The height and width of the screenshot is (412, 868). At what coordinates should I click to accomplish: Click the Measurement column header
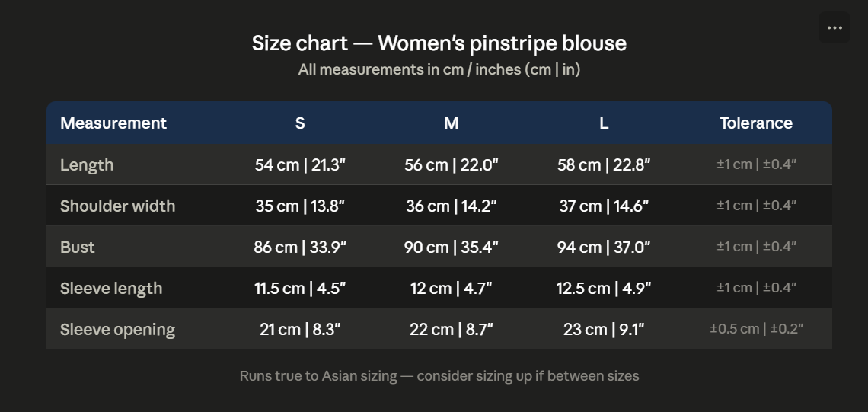click(113, 123)
